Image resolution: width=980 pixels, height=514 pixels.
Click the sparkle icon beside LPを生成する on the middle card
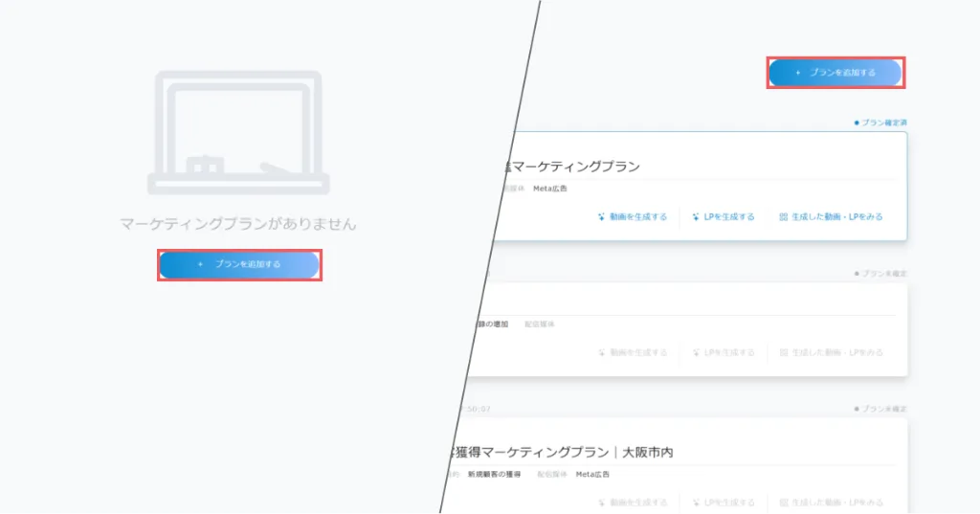[696, 352]
